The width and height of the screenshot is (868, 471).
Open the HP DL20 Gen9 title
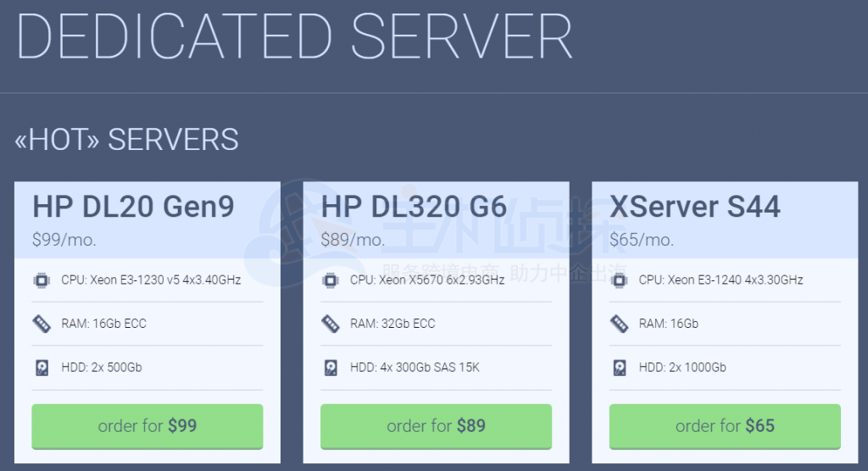pos(133,207)
